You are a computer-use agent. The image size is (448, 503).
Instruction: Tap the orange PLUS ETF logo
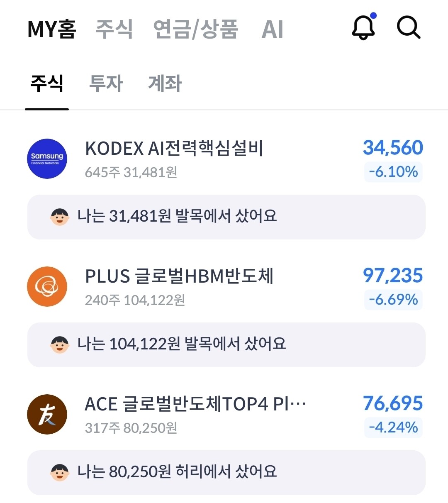coord(47,287)
